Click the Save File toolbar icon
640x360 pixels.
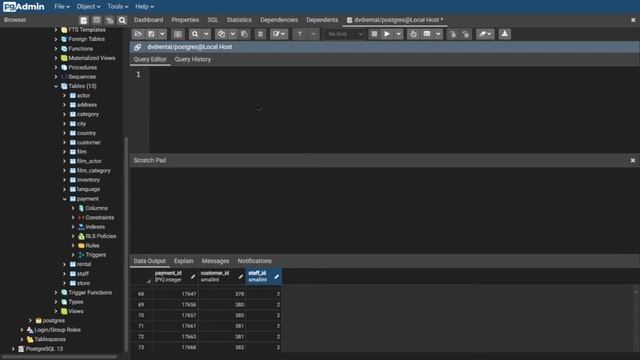pyautogui.click(x=151, y=34)
